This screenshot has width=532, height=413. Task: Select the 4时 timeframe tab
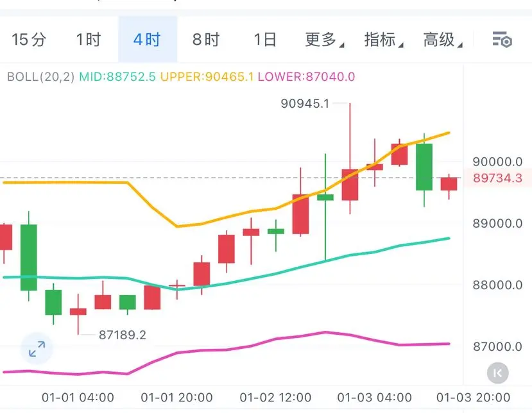(147, 39)
